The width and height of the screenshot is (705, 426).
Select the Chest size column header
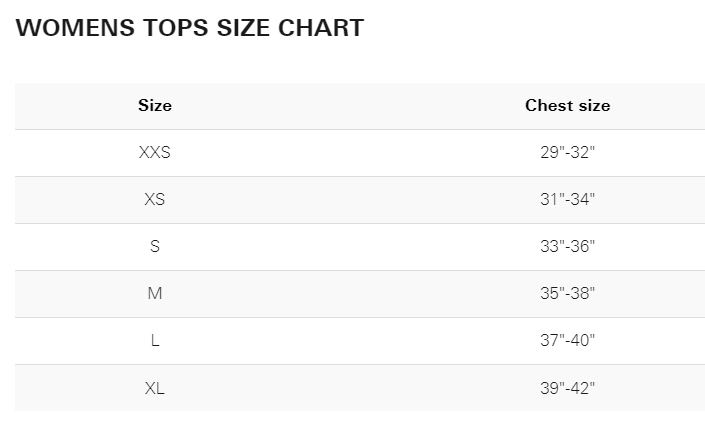click(567, 105)
